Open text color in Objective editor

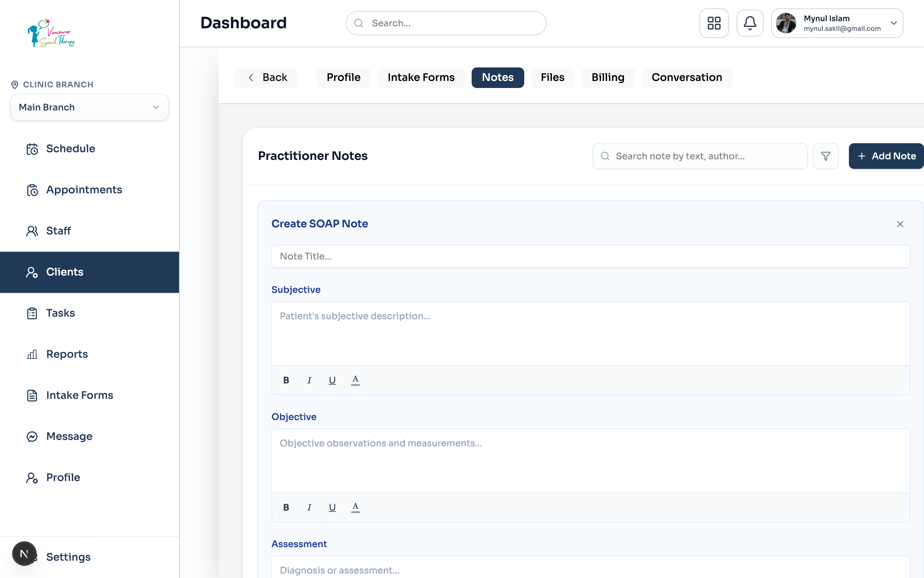point(355,507)
